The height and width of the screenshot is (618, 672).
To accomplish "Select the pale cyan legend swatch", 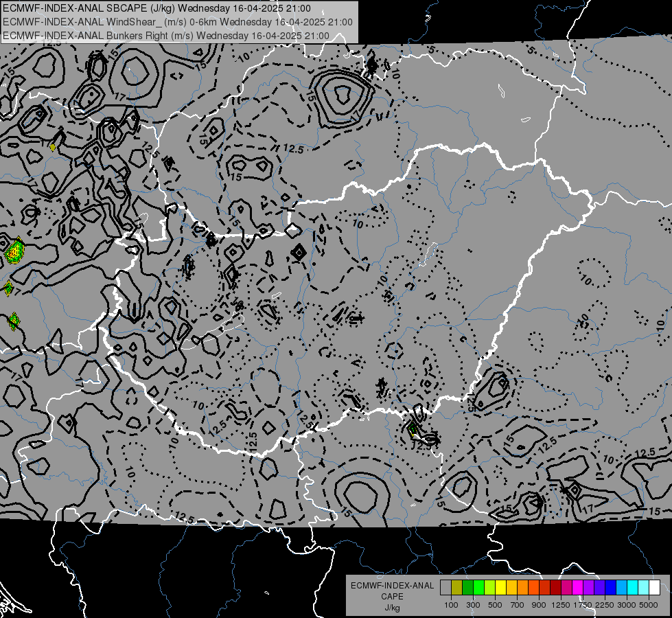I will tap(644, 588).
